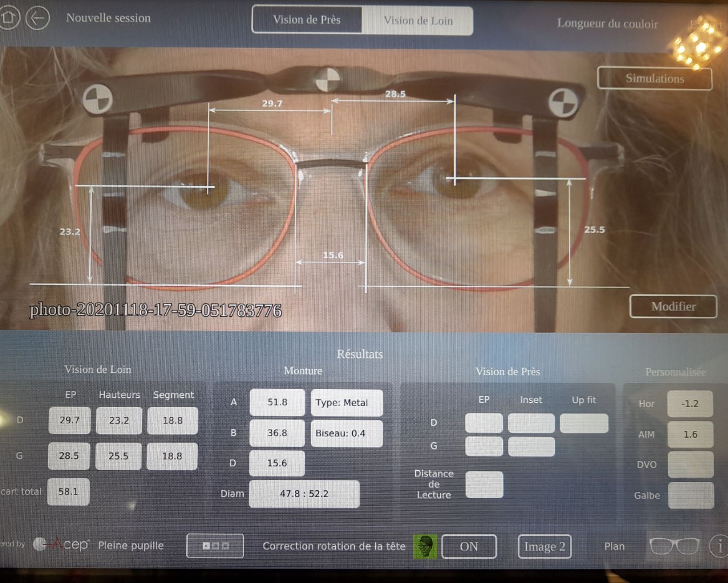This screenshot has width=728, height=583.
Task: Click the empty Distance de Lecture field
Action: coord(484,484)
